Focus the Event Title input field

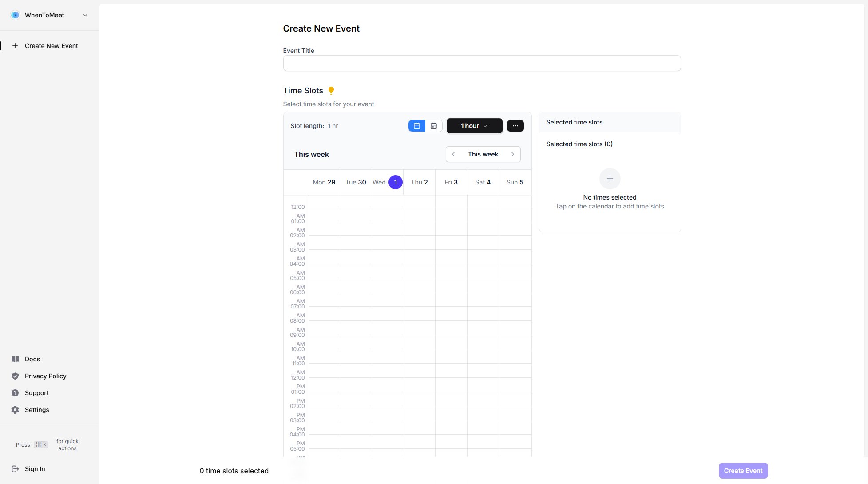pos(482,63)
